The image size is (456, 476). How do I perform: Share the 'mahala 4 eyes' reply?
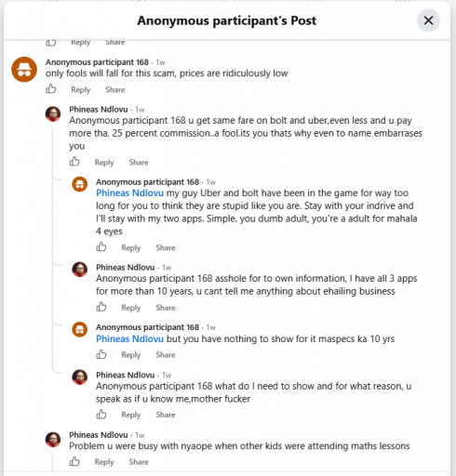tap(166, 247)
